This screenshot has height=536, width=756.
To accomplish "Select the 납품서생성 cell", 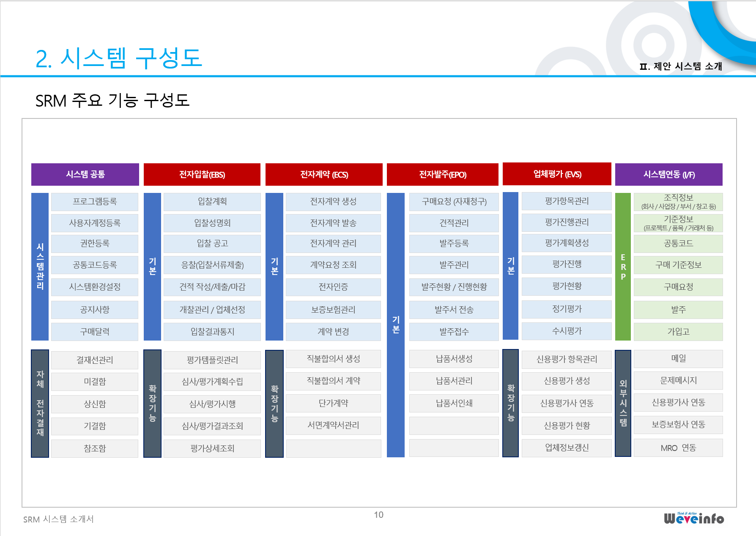I will 454,359.
